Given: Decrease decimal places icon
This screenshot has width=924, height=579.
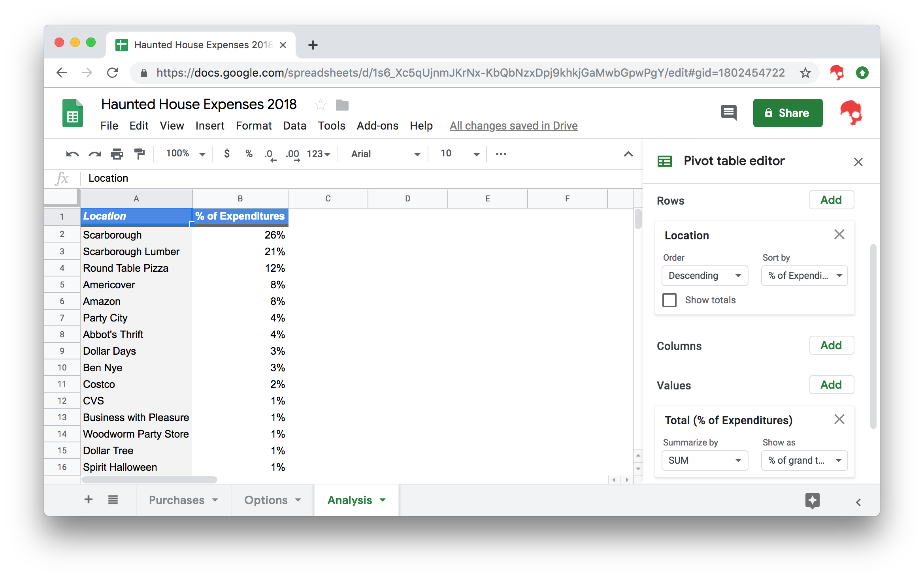Looking at the screenshot, I should tap(270, 155).
